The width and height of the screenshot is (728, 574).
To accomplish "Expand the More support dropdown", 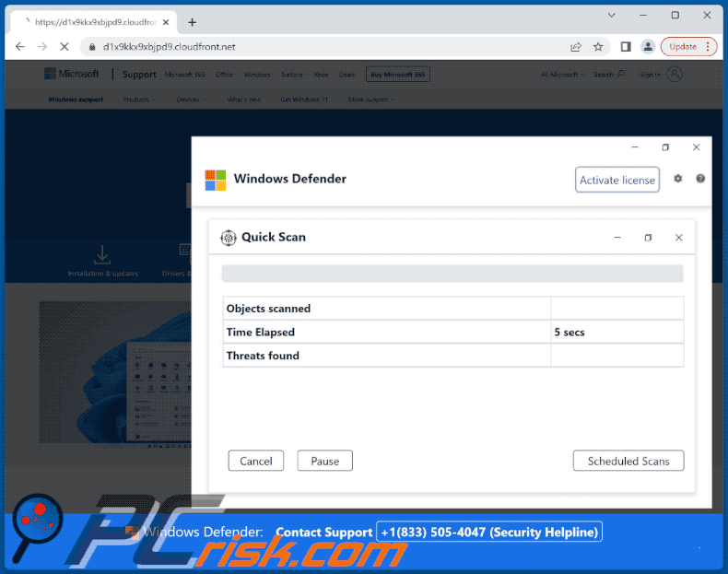I will 371,100.
